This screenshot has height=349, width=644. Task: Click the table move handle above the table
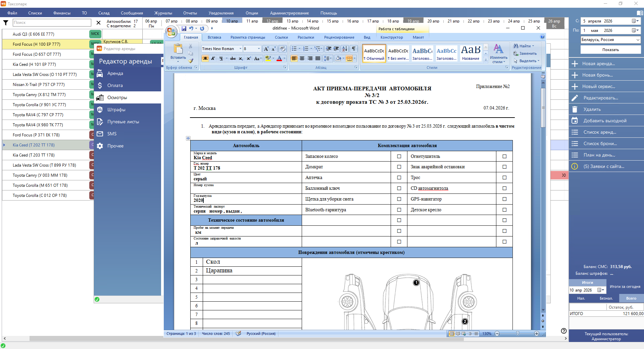[188, 138]
